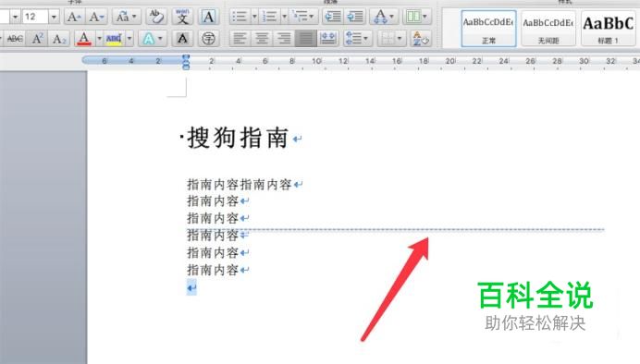This screenshot has width=640, height=364.
Task: Open the font size dropdown arrow
Action: (x=54, y=17)
